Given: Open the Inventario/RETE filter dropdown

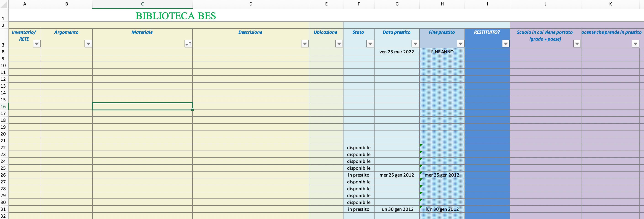Looking at the screenshot, I should coord(37,44).
